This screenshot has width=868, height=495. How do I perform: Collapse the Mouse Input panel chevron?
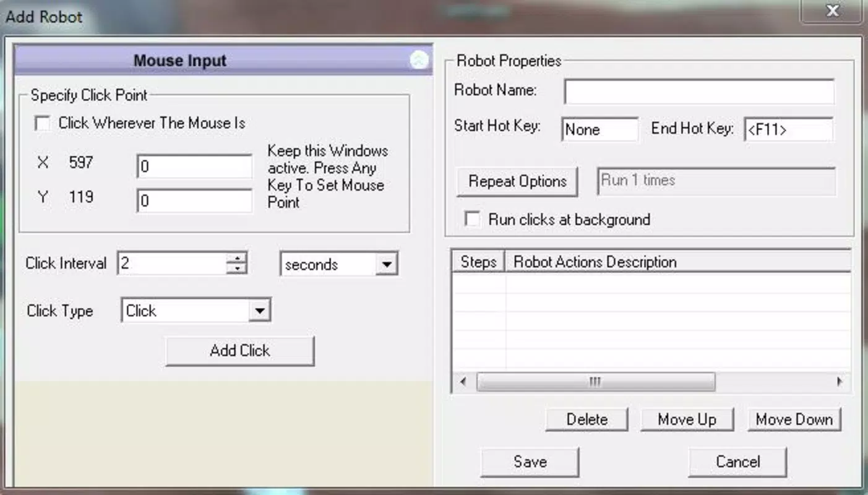tap(419, 61)
